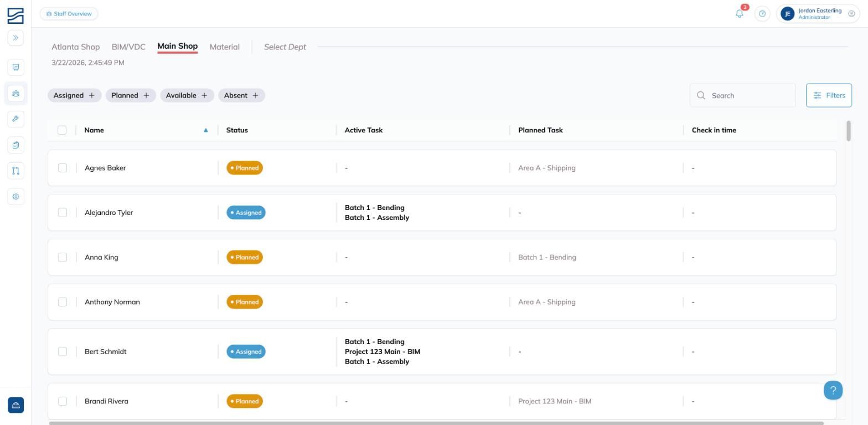This screenshot has height=425, width=868.
Task: Click the hard hat icon at sidebar bottom
Action: pos(15,405)
